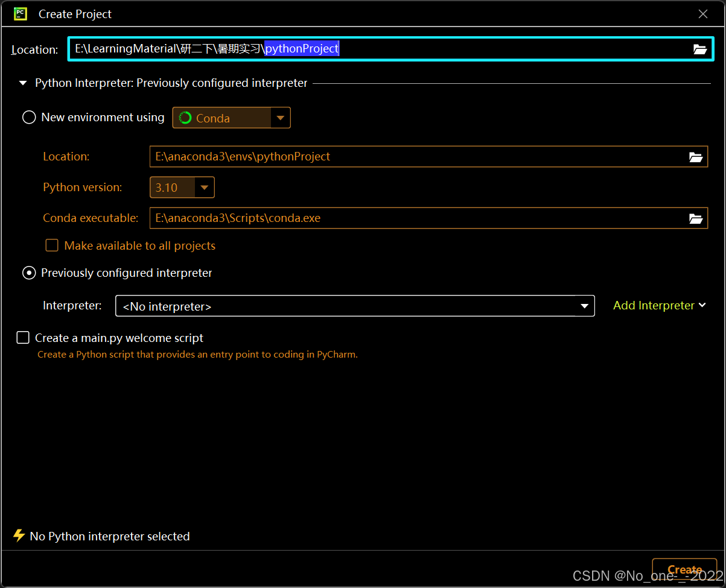Browse folder for Conda executable path
This screenshot has width=726, height=588.
pyautogui.click(x=696, y=218)
